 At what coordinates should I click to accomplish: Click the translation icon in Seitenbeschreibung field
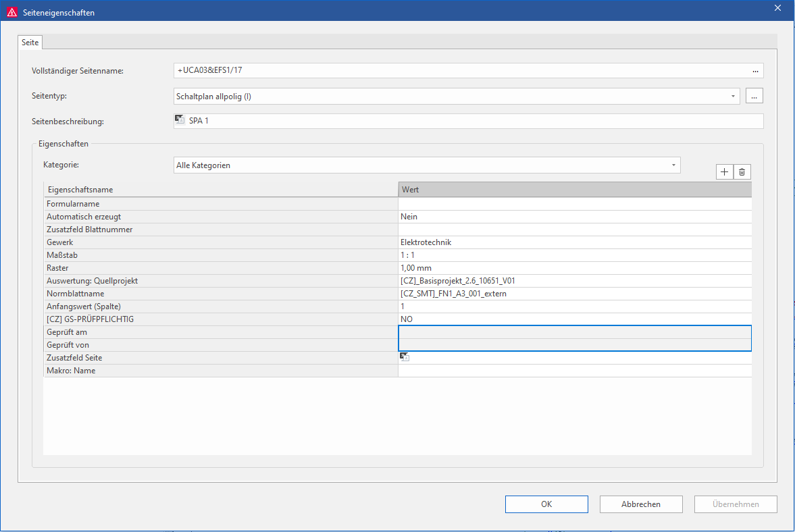point(180,120)
